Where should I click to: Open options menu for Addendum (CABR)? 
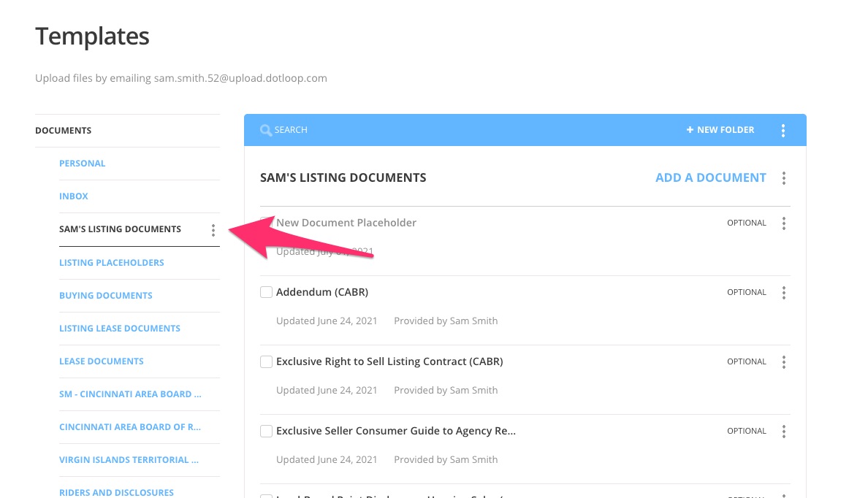pos(784,292)
